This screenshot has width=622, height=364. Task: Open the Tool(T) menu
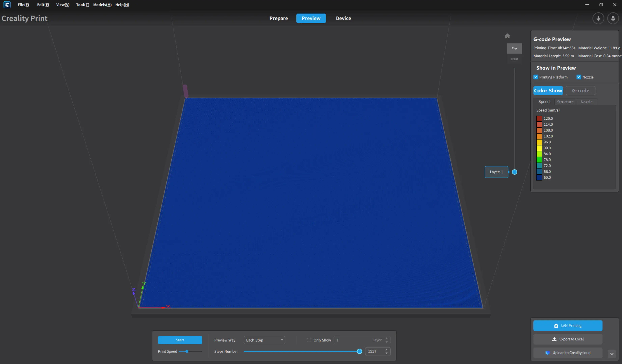click(82, 5)
